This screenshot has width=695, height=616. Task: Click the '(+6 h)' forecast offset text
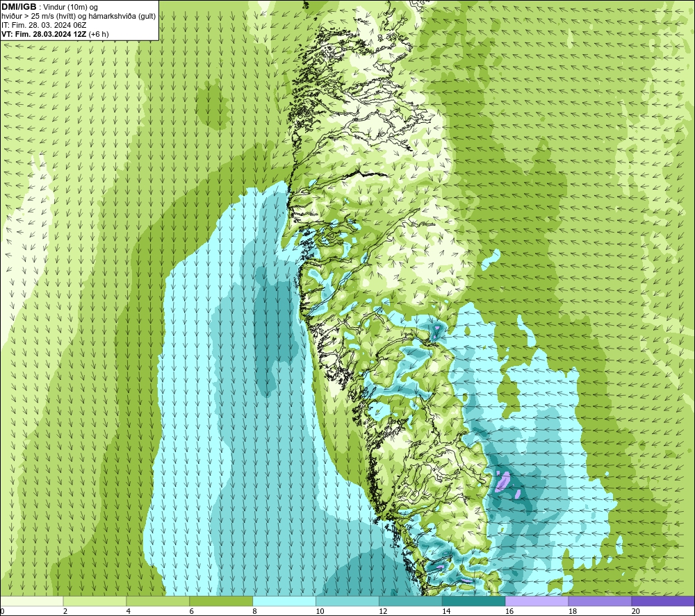[x=99, y=34]
